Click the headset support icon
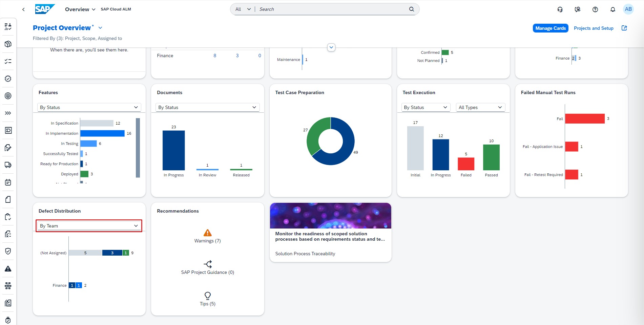Image resolution: width=644 pixels, height=325 pixels. pyautogui.click(x=560, y=9)
